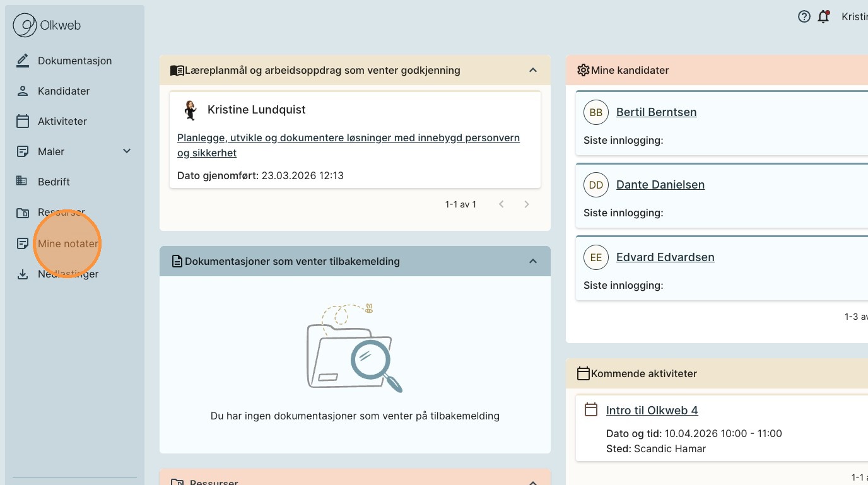This screenshot has width=868, height=485.
Task: Open Bertil Berntsen's candidate profile
Action: click(656, 112)
